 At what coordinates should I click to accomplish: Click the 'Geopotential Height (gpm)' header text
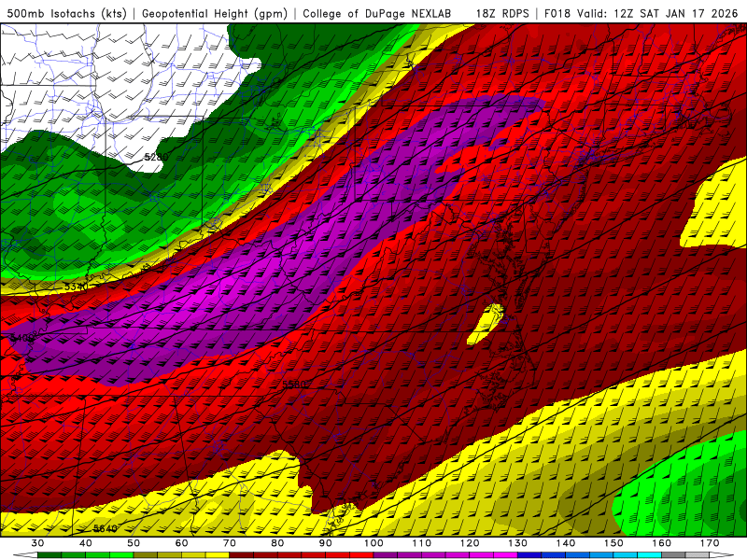click(215, 13)
